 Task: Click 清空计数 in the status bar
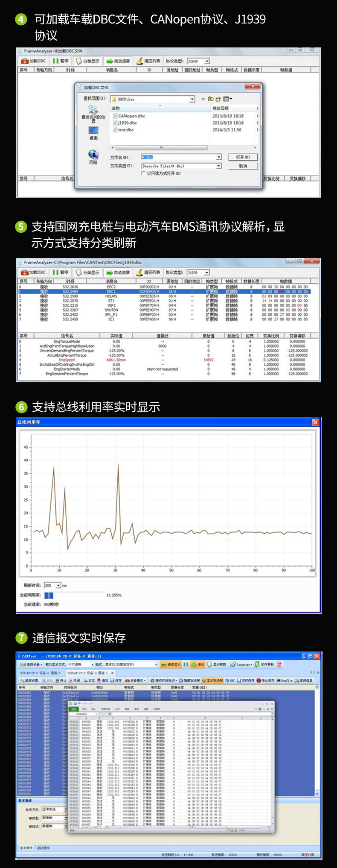[308, 855]
